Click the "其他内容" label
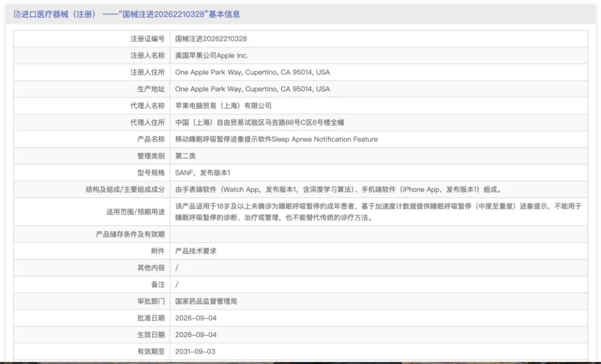Image resolution: width=601 pixels, height=364 pixels. pos(151,268)
